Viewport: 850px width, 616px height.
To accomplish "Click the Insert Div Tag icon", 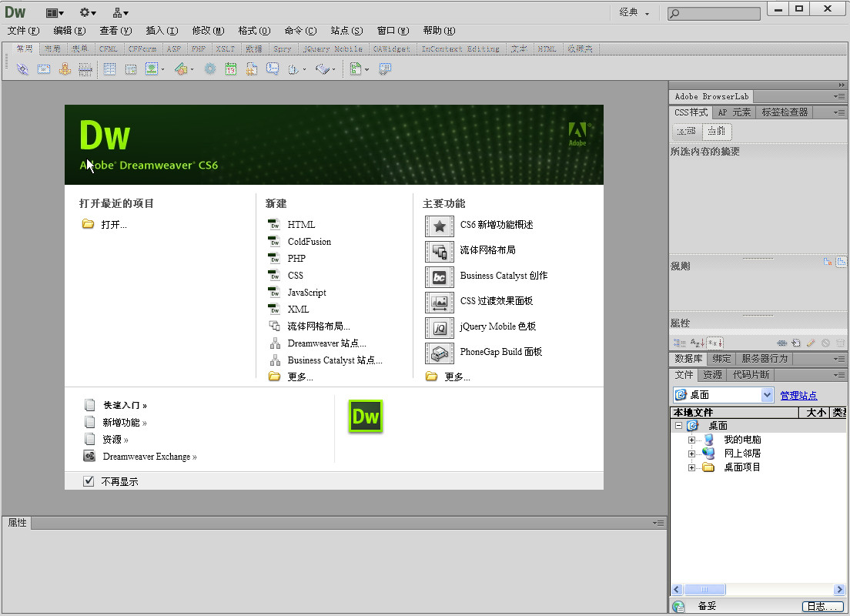I will click(x=131, y=69).
